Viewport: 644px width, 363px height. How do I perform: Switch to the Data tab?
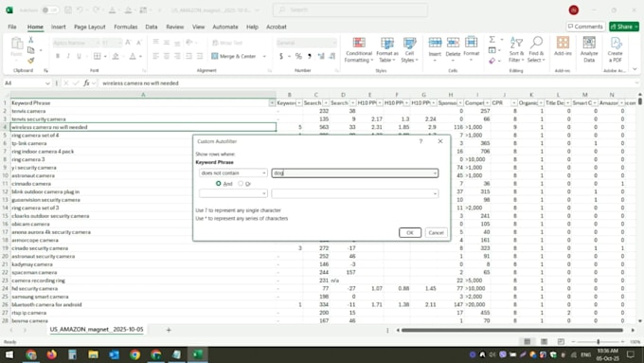[x=152, y=27]
